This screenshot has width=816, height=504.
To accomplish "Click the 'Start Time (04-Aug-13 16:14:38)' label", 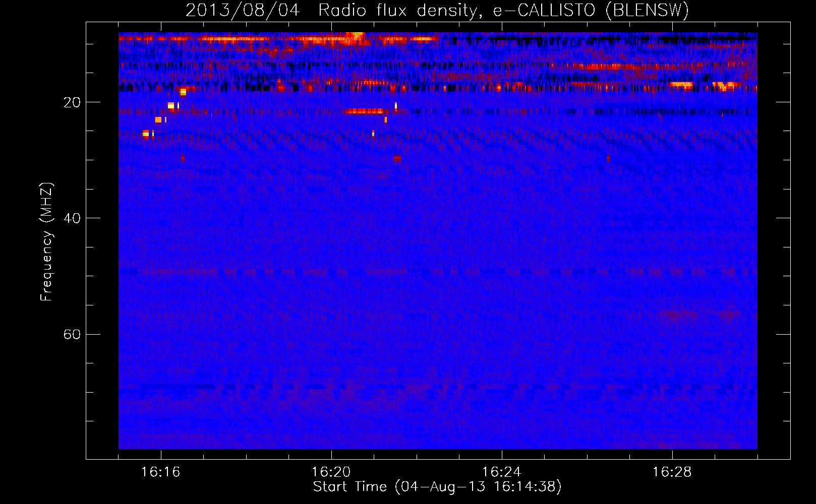I will [437, 487].
